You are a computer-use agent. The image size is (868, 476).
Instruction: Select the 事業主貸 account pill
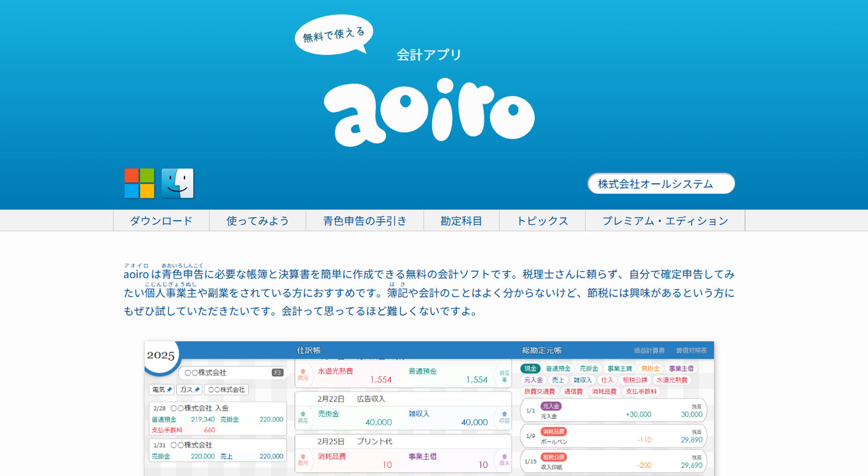(620, 369)
